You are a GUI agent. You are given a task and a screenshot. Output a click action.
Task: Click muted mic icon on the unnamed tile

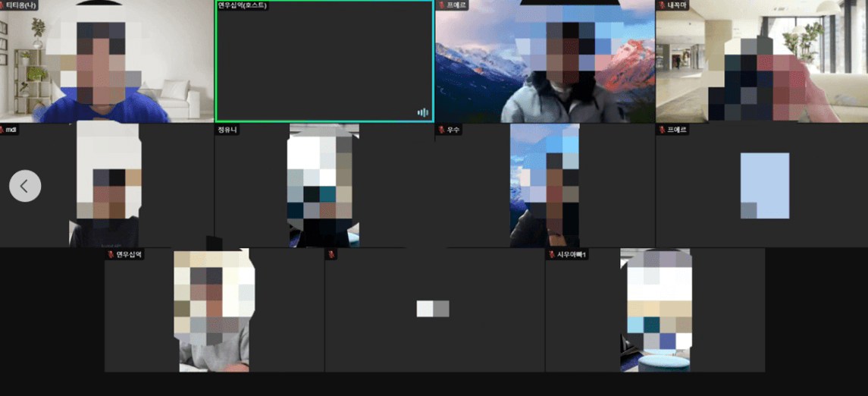click(x=331, y=254)
